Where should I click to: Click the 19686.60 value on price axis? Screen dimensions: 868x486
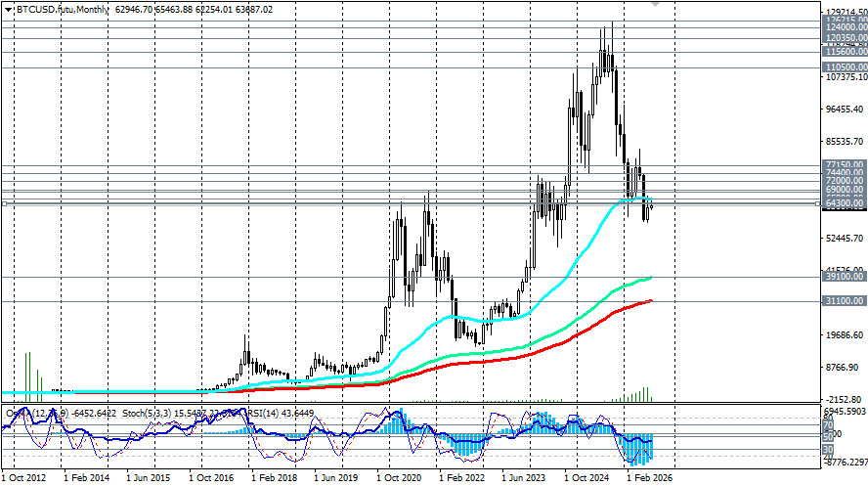tap(845, 335)
